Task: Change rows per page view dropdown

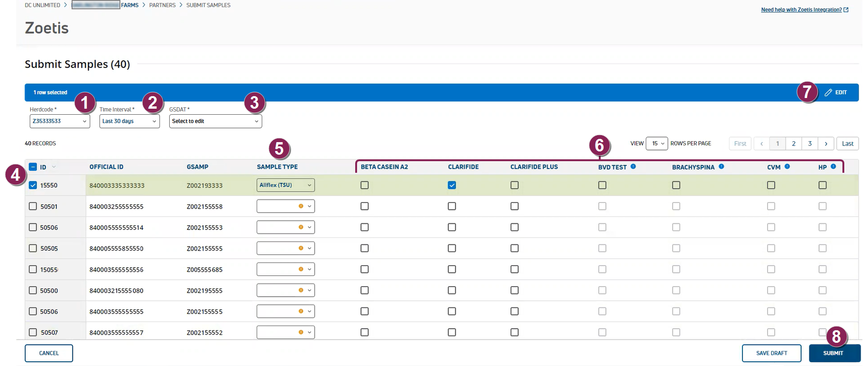Action: click(x=656, y=144)
